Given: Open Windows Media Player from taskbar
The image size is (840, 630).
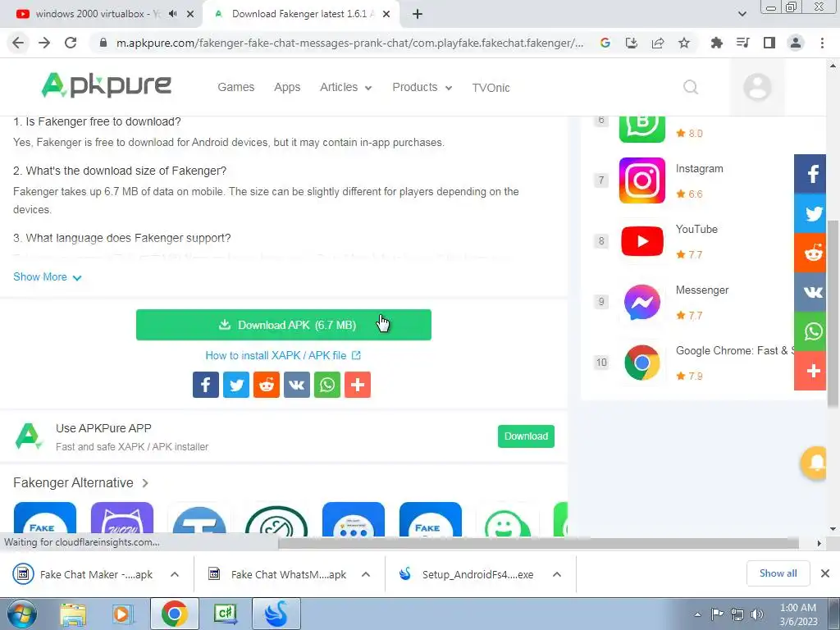Looking at the screenshot, I should [123, 614].
